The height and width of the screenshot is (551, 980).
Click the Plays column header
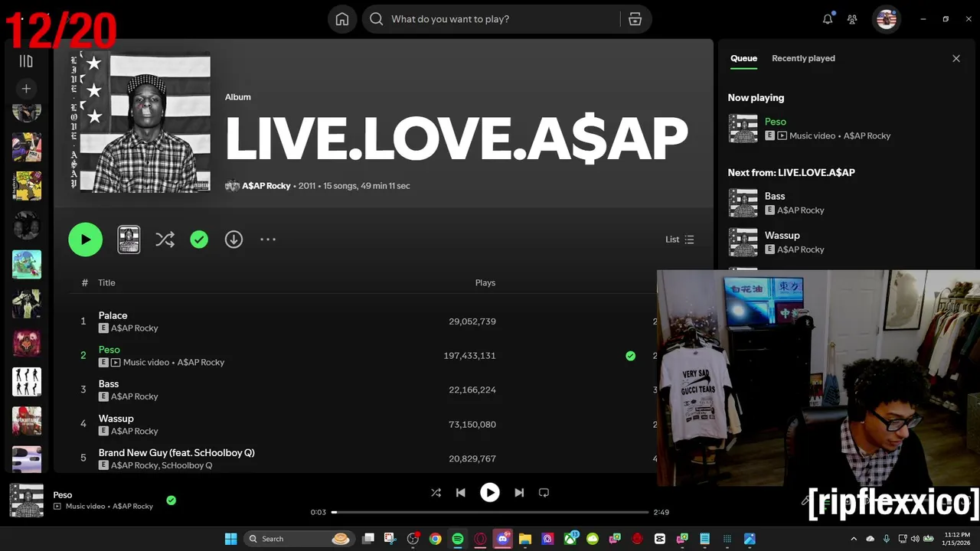click(485, 282)
